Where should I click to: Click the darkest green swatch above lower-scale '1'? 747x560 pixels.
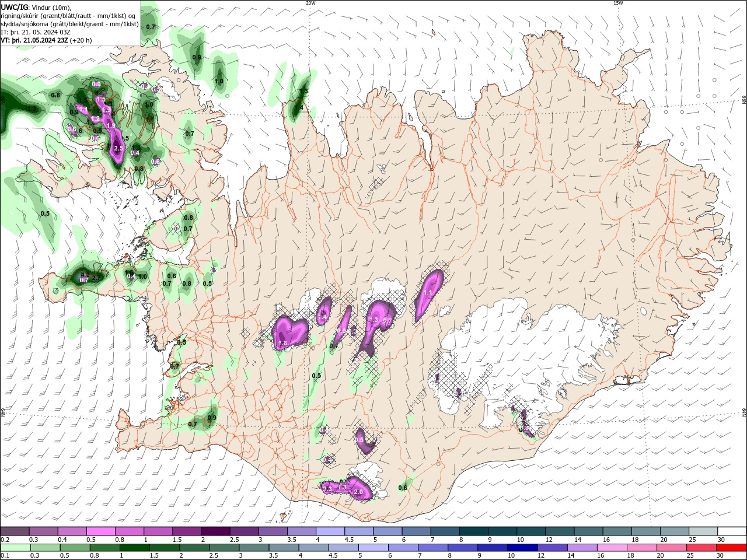(134, 548)
